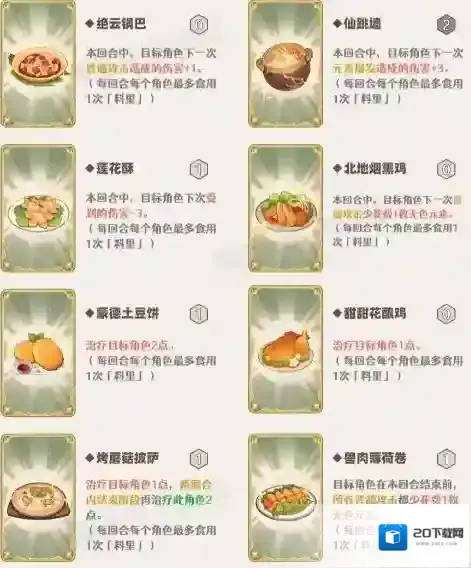Click the 烤蘑菇披萨 card image
The width and height of the screenshot is (471, 568).
38,498
